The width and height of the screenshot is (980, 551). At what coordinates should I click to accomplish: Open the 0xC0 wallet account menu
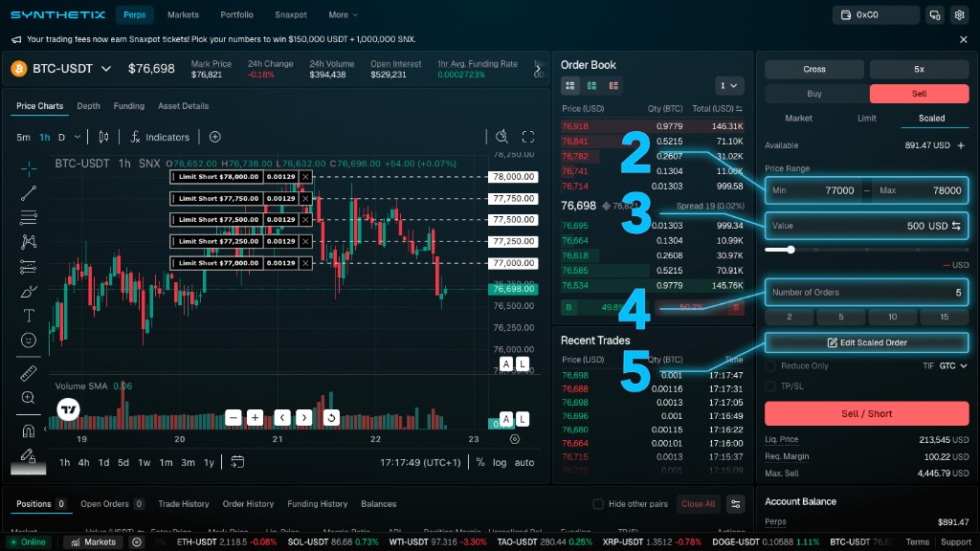tap(876, 15)
